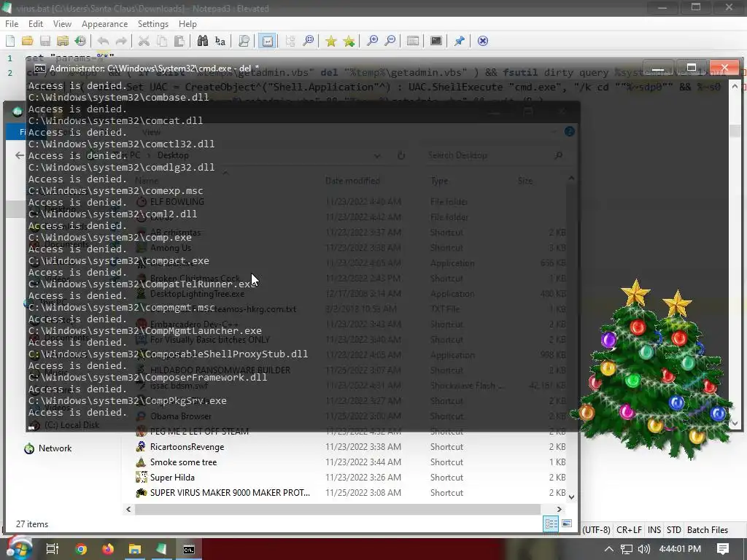Cut selection with the scissors icon

144,41
